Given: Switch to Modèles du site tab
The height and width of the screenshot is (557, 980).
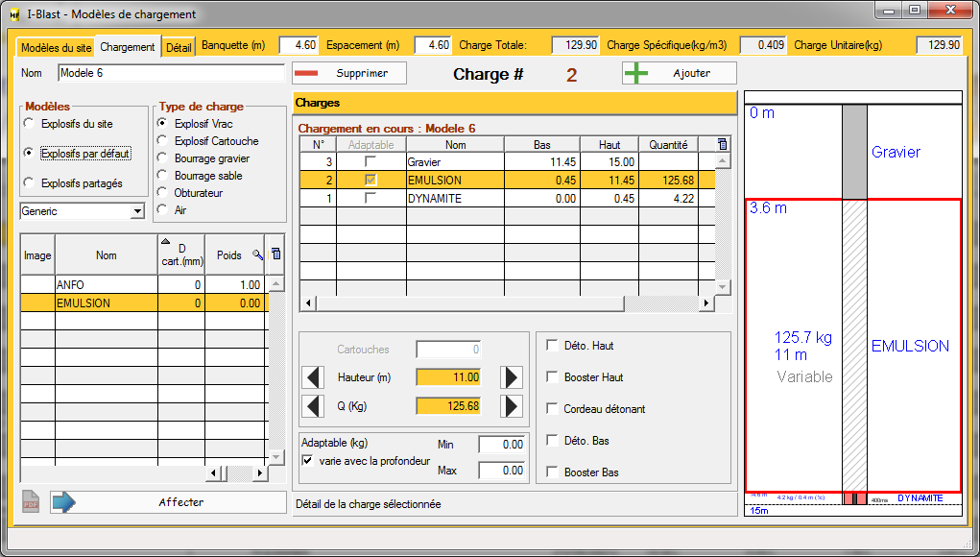Looking at the screenshot, I should coord(57,47).
